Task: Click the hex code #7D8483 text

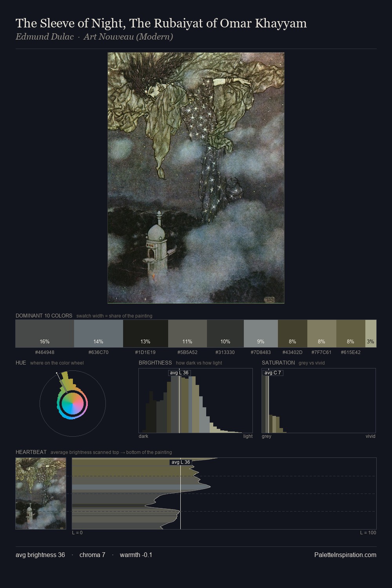Action: [x=261, y=352]
